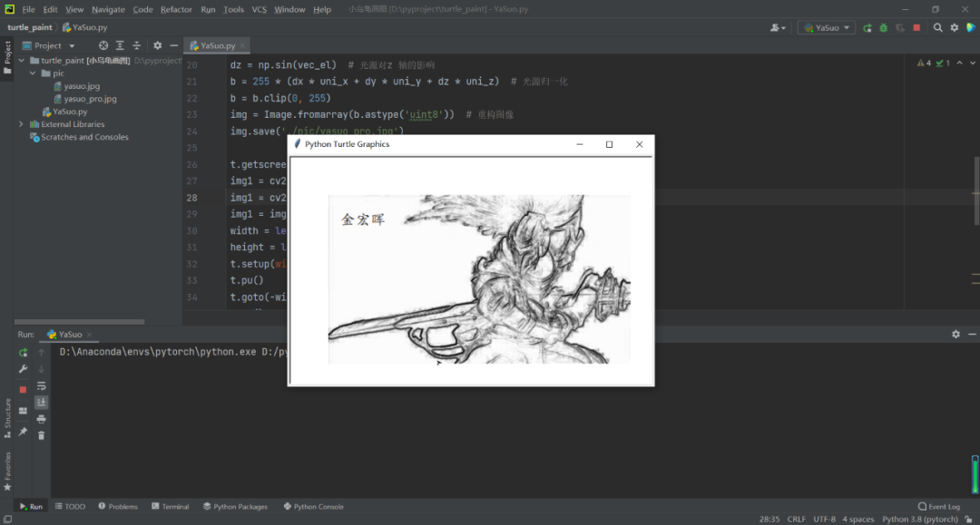This screenshot has width=980, height=525.
Task: Stop the running program from top toolbar
Action: tap(916, 27)
